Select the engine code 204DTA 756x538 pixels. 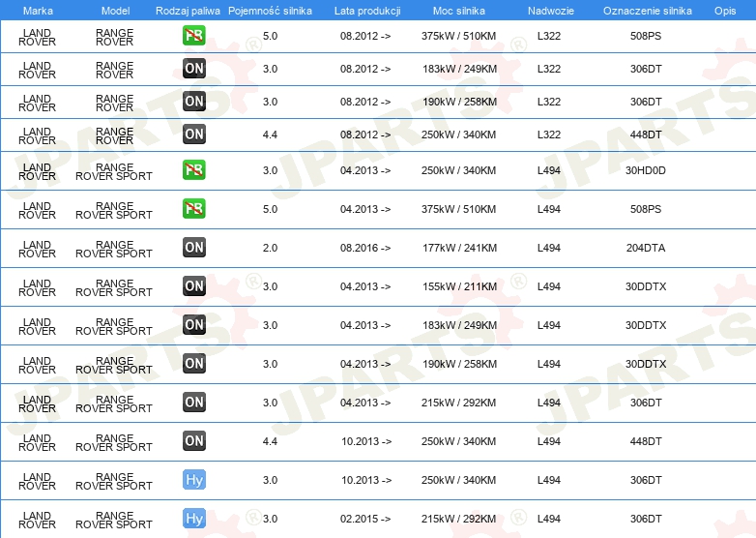coord(646,248)
